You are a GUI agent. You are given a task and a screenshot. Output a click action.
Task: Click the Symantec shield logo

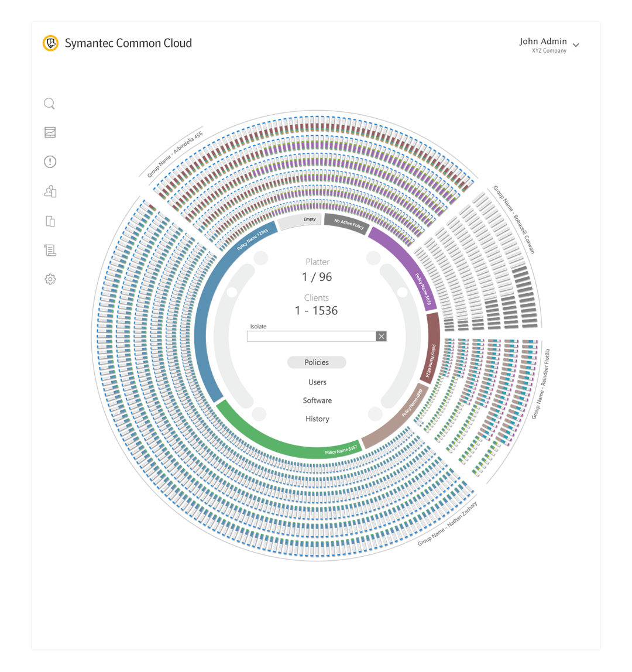pos(51,43)
